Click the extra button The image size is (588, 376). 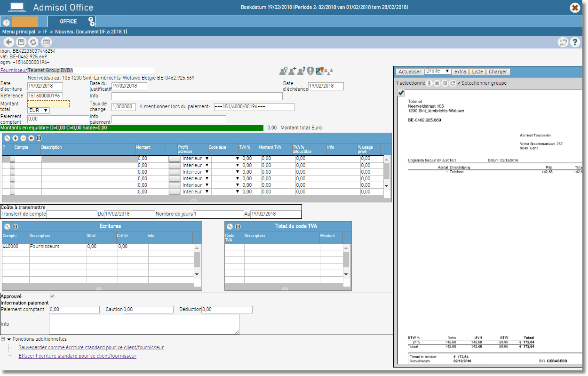point(460,72)
